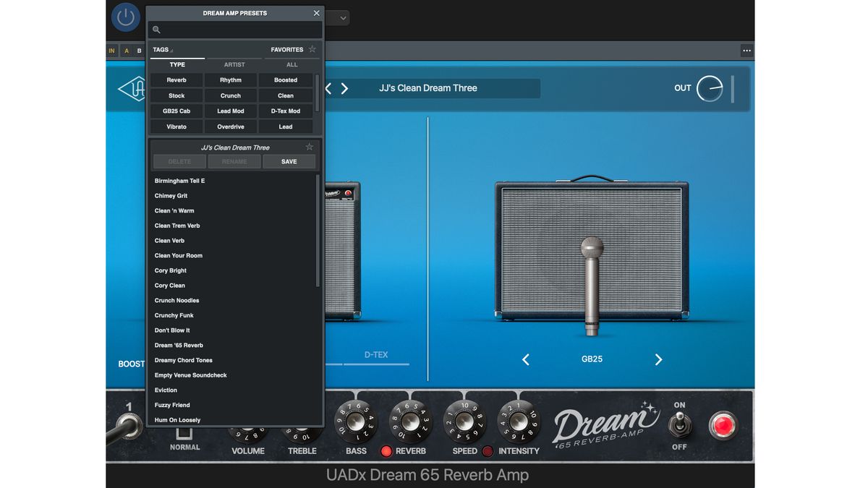Click the blue power button icon

point(126,17)
